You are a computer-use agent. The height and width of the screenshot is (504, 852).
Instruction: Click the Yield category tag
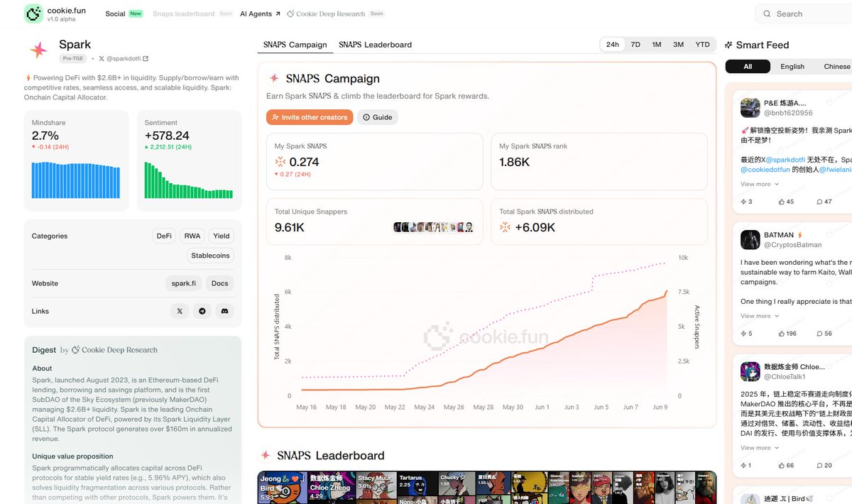(222, 236)
